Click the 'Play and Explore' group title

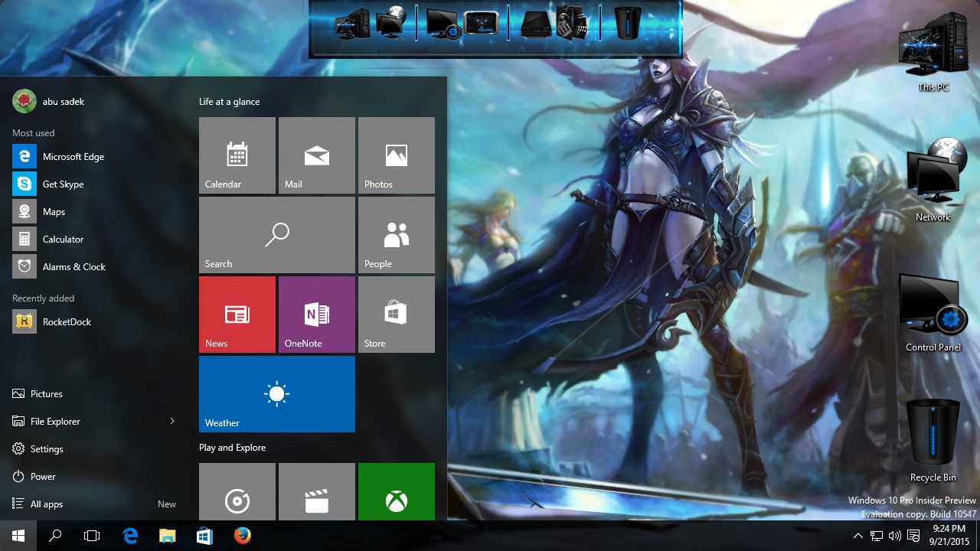(x=233, y=448)
